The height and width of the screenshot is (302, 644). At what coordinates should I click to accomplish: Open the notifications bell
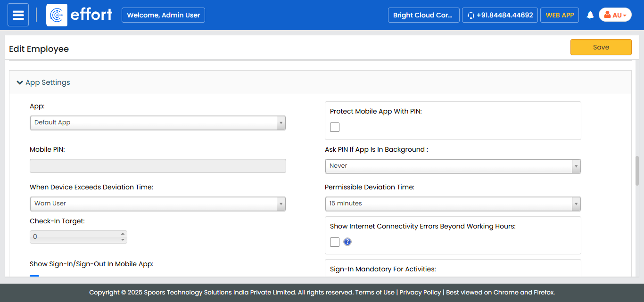tap(590, 16)
